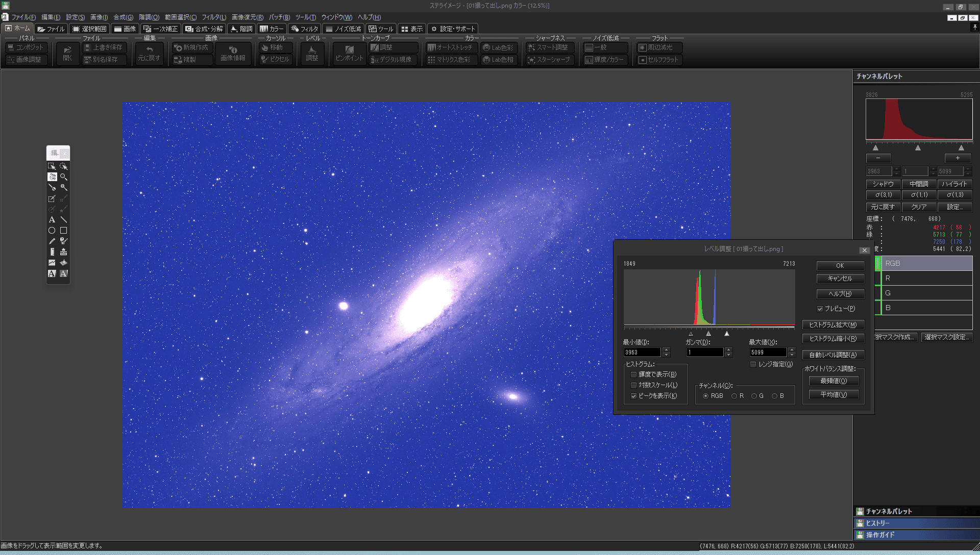Select the rectangle selection tool
The image size is (980, 555).
(x=52, y=166)
